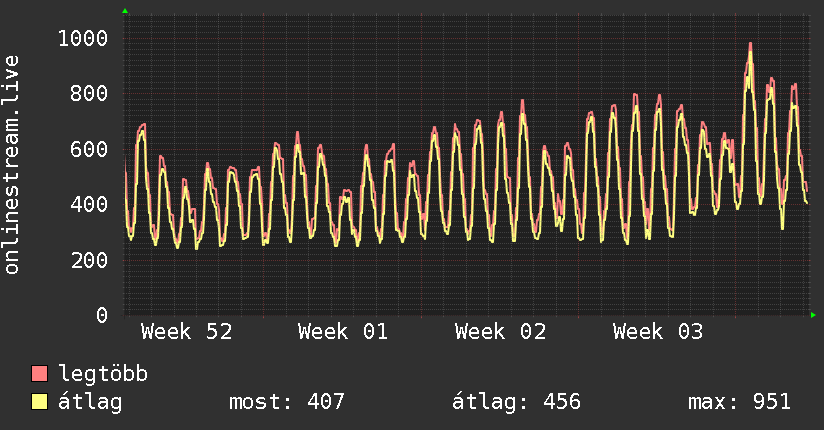Click the 'legtöbb' legend label
The height and width of the screenshot is (430, 824).
(103, 373)
